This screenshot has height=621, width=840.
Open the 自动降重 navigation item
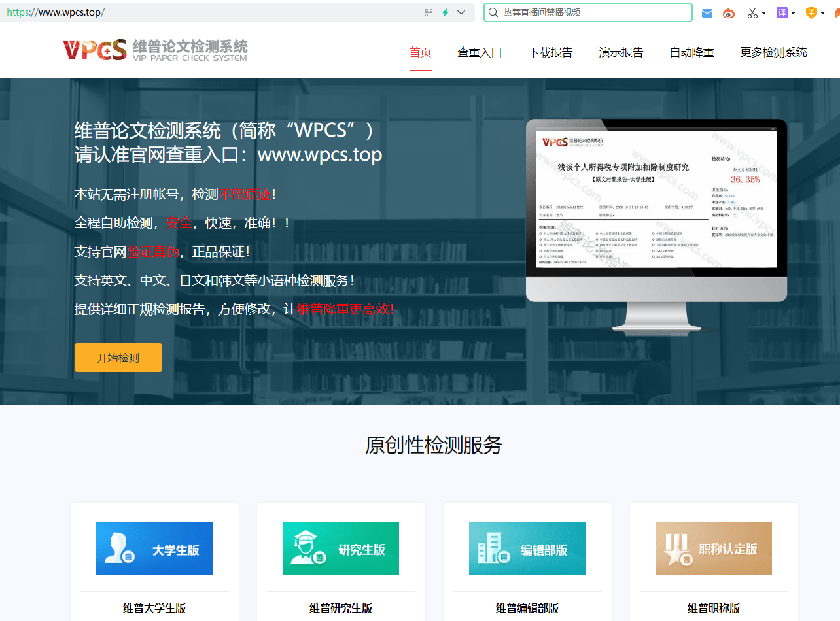tap(691, 52)
